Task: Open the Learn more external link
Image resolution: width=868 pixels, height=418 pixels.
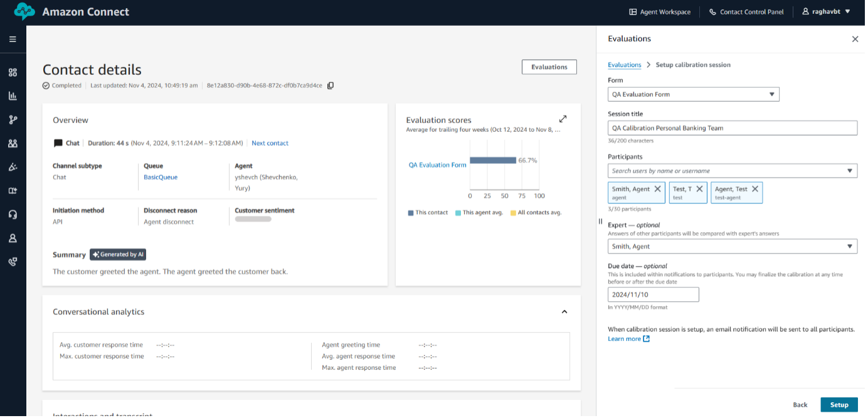Action: pyautogui.click(x=628, y=339)
